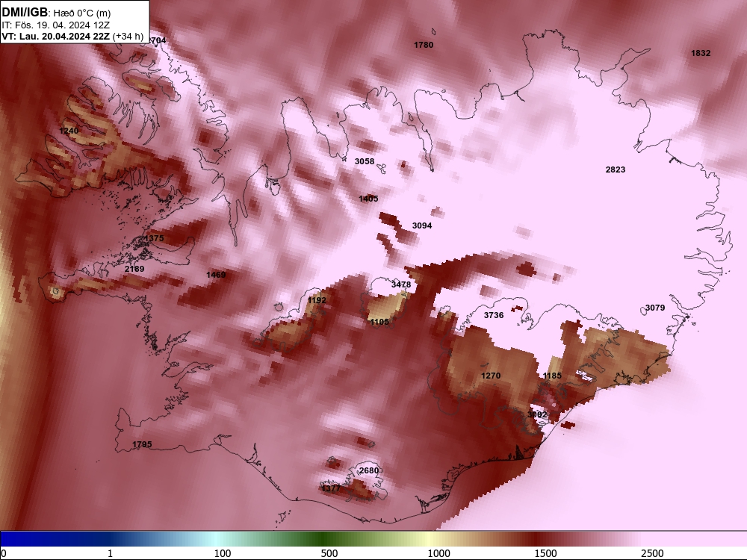Click the map value 1469
Image resolution: width=747 pixels, height=560 pixels.
click(216, 275)
